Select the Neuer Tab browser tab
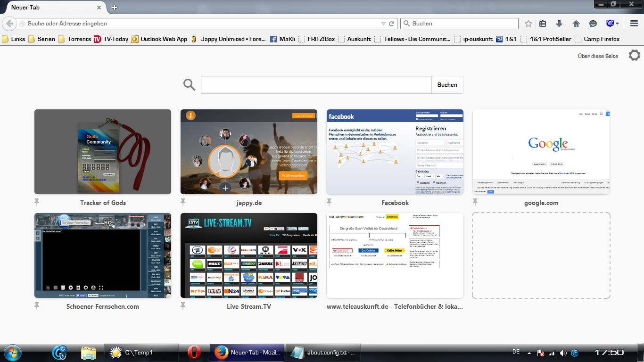Viewport: 644px width, 362px height. (x=52, y=8)
